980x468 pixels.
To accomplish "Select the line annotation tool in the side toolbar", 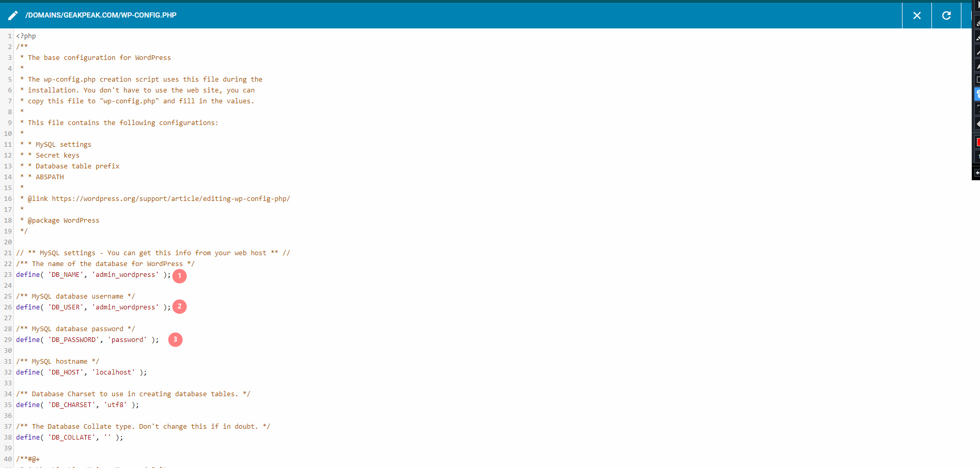I will pyautogui.click(x=977, y=52).
